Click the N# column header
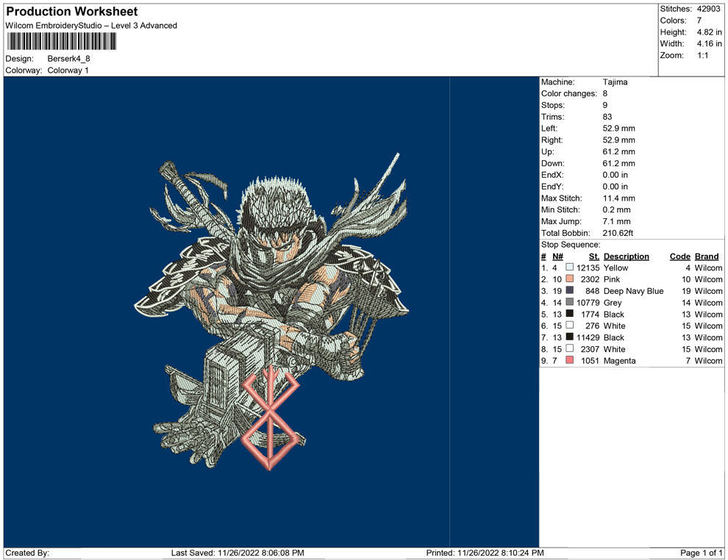This screenshot has width=728, height=560. click(x=557, y=256)
